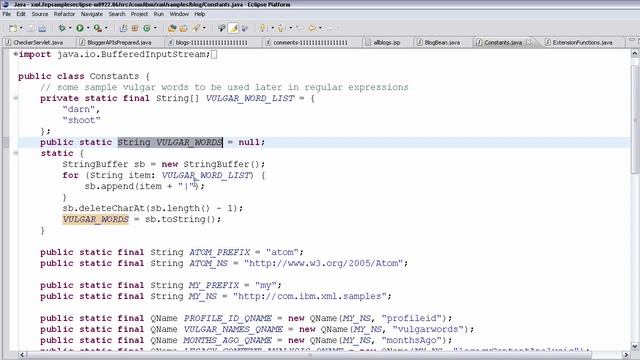Click the Next Annotation icon
The width and height of the screenshot is (640, 360).
pos(263,28)
